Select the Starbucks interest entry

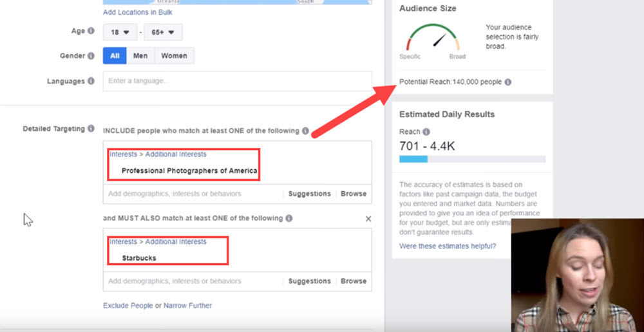pos(139,258)
